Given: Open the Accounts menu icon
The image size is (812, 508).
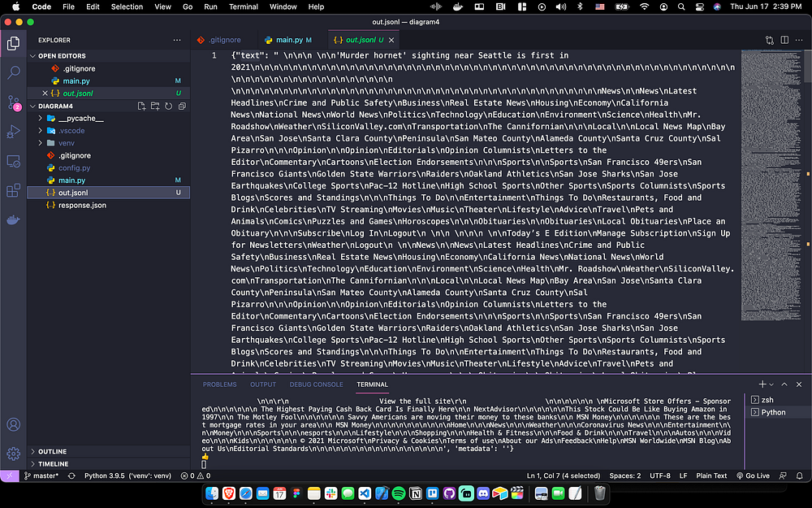Looking at the screenshot, I should pos(14,424).
